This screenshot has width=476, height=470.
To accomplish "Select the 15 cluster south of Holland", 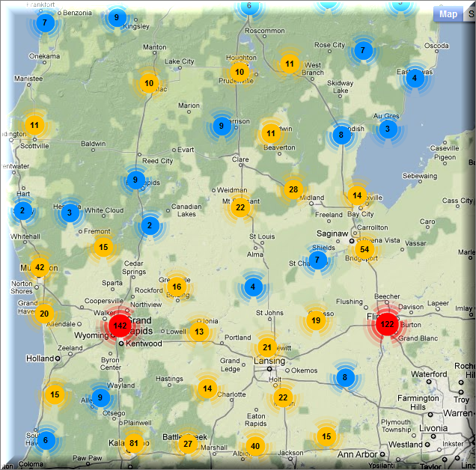I will pyautogui.click(x=55, y=394).
